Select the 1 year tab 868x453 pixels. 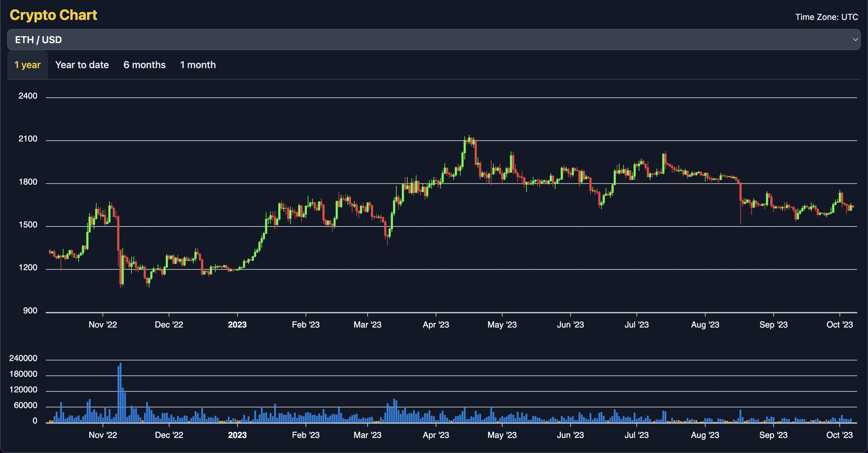(27, 65)
